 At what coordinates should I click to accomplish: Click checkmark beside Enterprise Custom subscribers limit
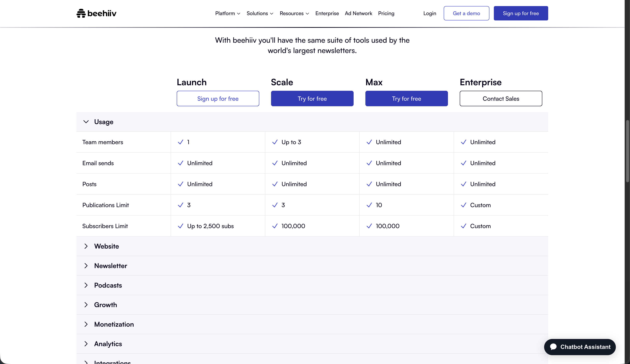(463, 226)
